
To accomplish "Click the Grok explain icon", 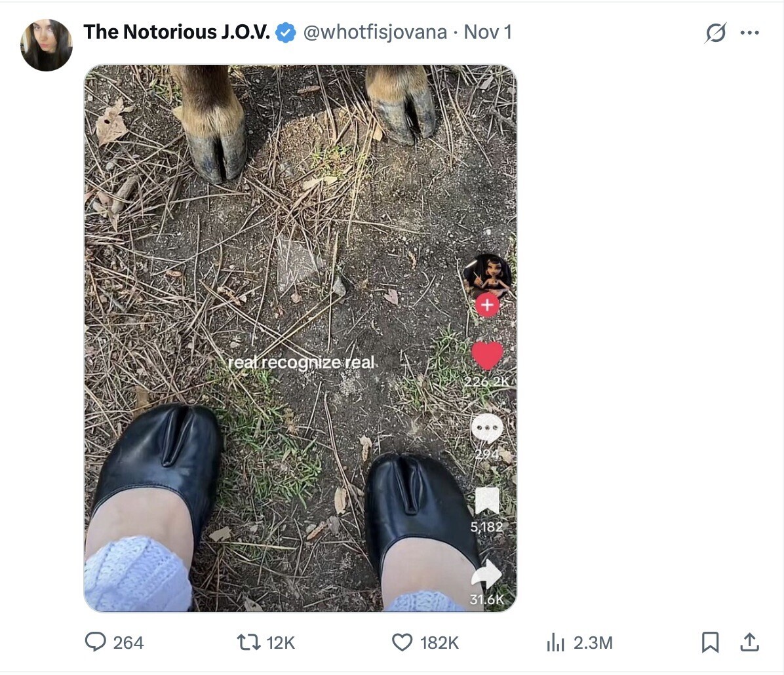I will (x=715, y=33).
